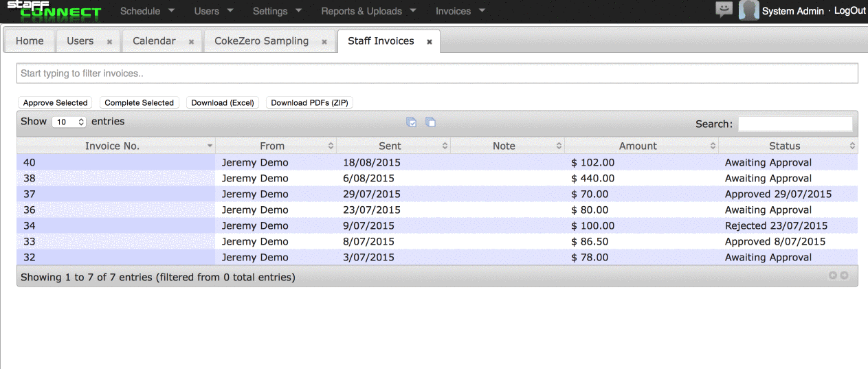
Task: Click the select all rows icon
Action: pyautogui.click(x=412, y=122)
